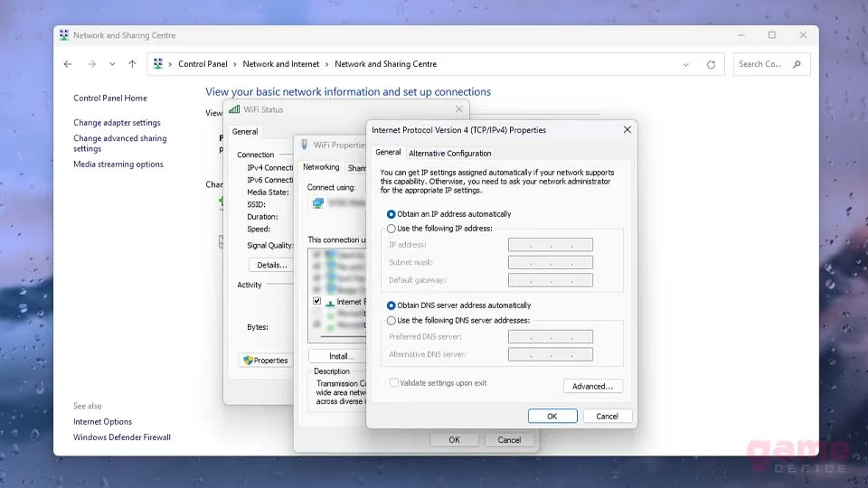Image resolution: width=868 pixels, height=488 pixels.
Task: Maximize the Network and Sharing Centre window
Action: coord(771,35)
